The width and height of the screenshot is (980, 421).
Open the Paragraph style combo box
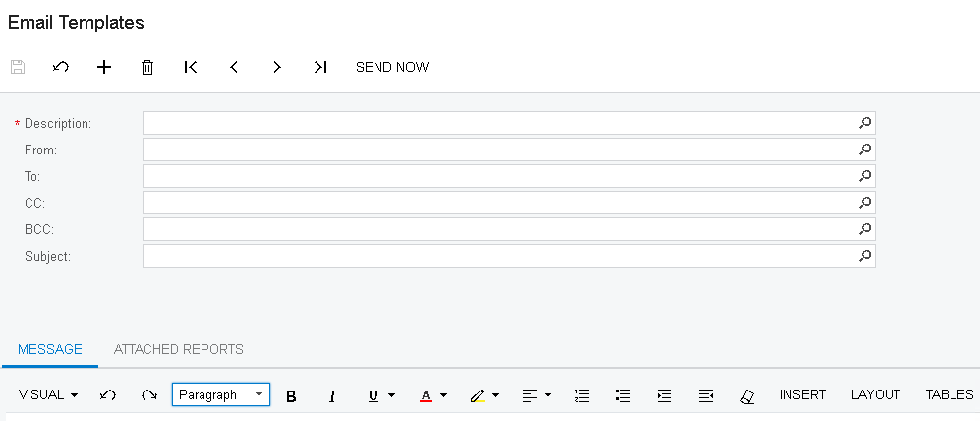tap(221, 394)
